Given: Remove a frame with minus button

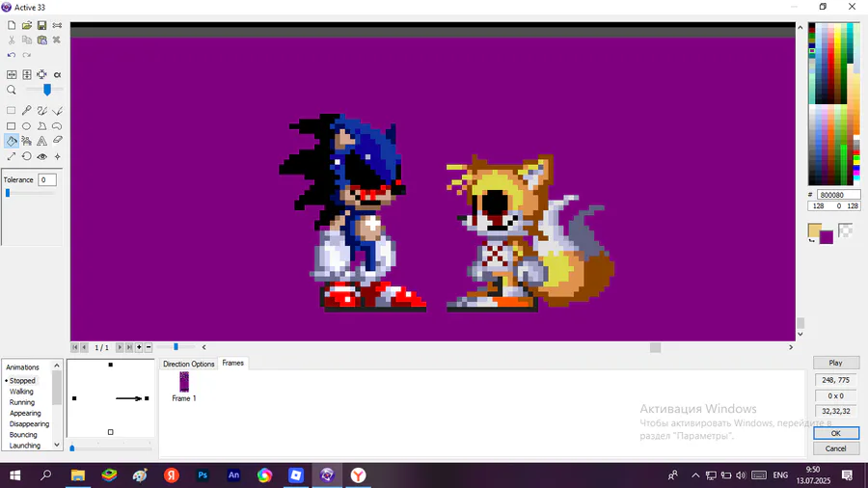Looking at the screenshot, I should (149, 347).
